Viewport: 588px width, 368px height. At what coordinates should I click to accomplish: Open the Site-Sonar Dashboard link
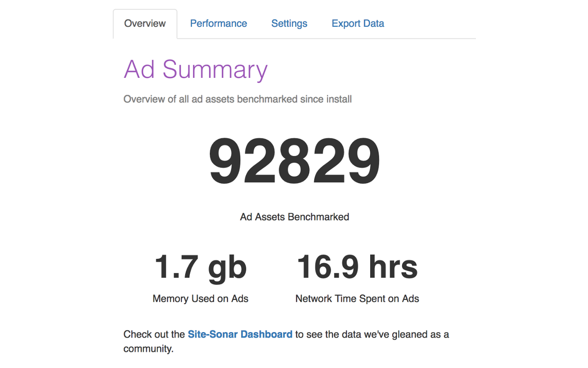tap(240, 334)
